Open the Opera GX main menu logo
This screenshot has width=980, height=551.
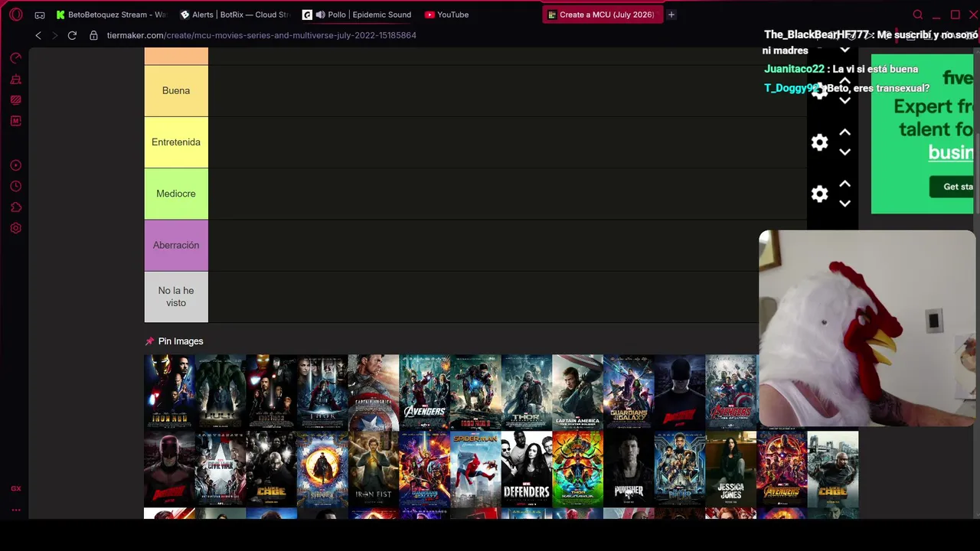coord(16,15)
